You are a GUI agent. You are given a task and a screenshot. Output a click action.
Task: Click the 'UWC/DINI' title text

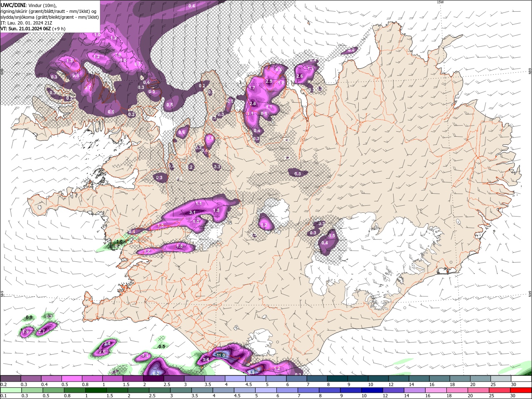[13, 5]
